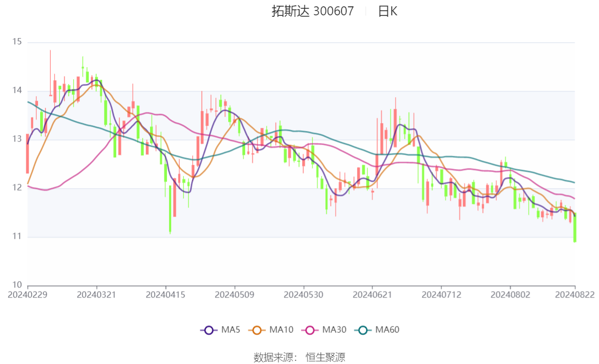Click the y-axis value 12
Screen dimensions: 599x364
coord(17,188)
